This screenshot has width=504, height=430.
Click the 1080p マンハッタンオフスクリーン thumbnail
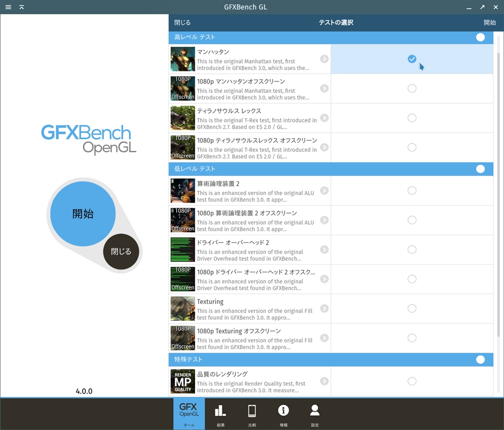pyautogui.click(x=183, y=89)
